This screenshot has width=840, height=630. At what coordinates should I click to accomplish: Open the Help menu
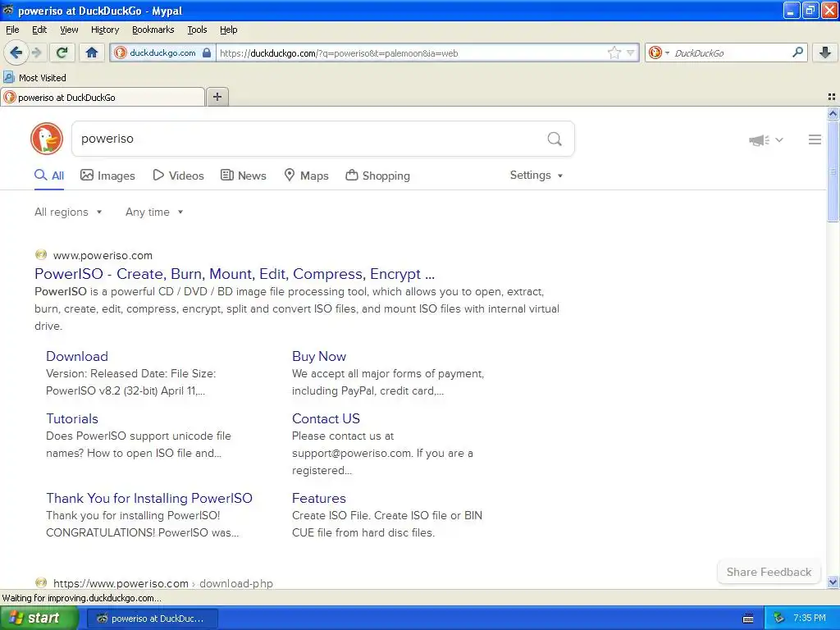pyautogui.click(x=228, y=30)
